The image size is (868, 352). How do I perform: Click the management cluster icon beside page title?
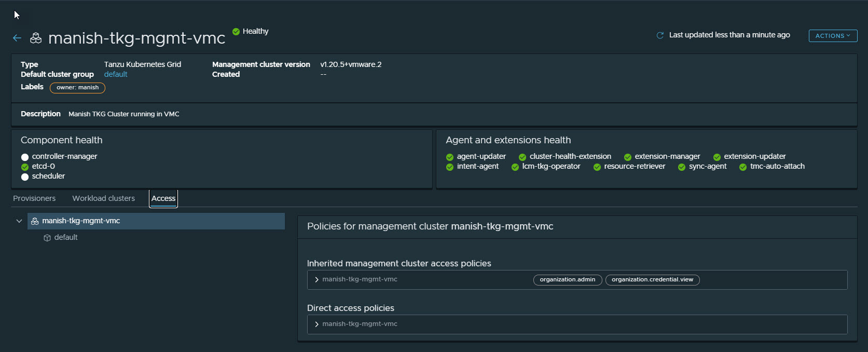(36, 38)
